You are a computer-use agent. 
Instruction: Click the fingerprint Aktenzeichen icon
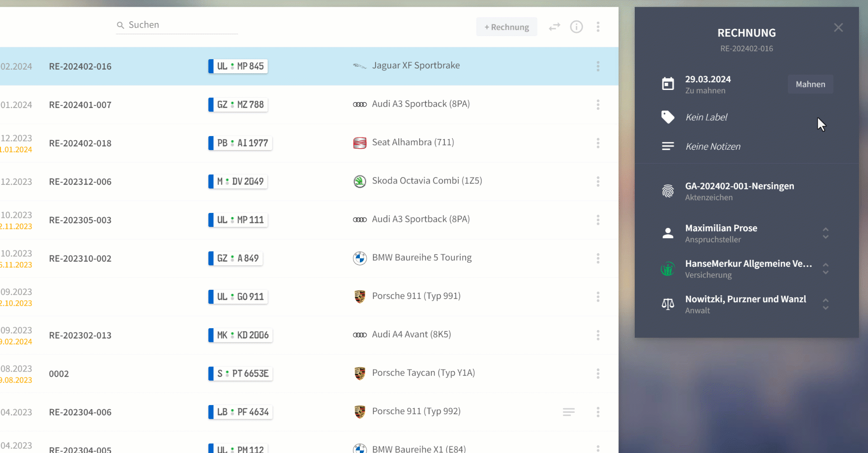[668, 191]
